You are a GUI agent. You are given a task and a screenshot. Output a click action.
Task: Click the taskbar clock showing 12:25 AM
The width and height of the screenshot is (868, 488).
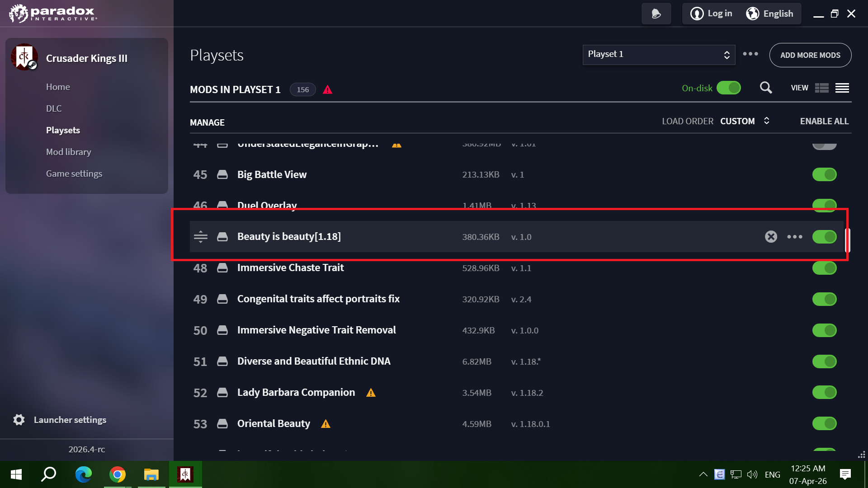point(808,474)
